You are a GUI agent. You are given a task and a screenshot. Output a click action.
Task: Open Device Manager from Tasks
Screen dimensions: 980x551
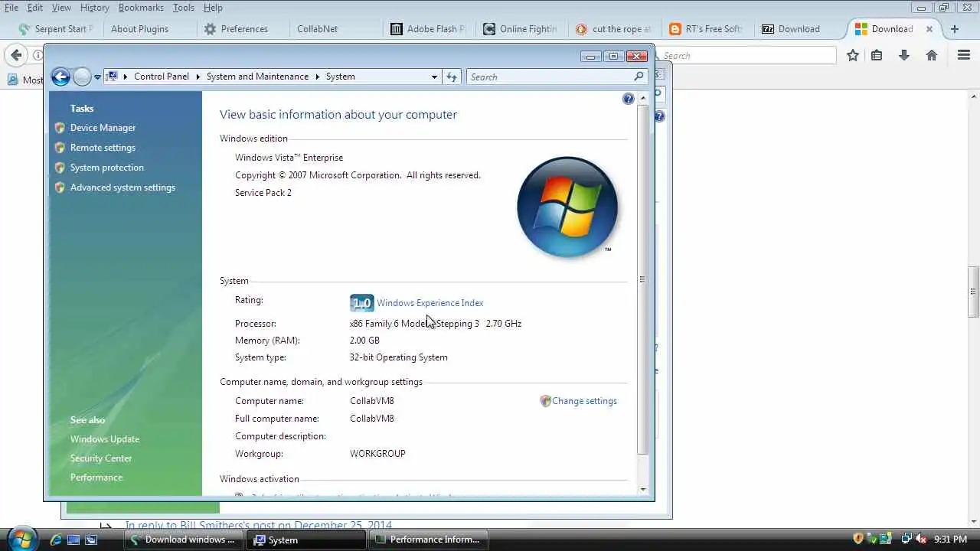tap(103, 128)
